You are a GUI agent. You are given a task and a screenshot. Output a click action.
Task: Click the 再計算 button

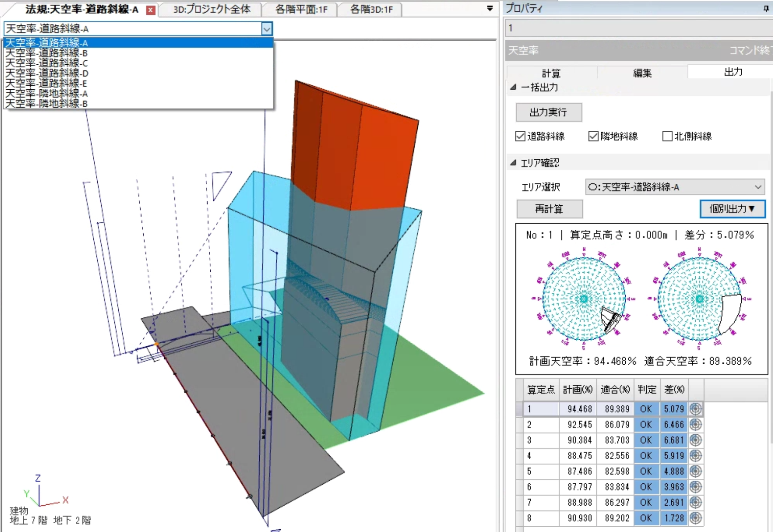(549, 209)
